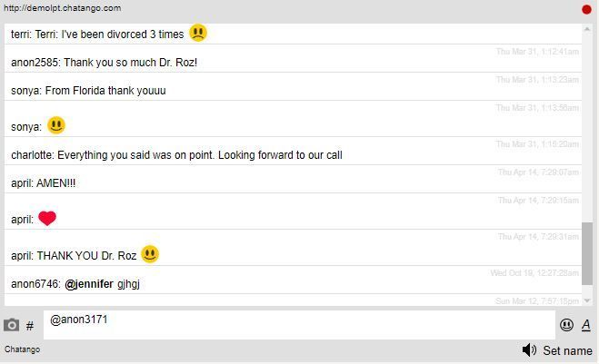Click the @jennifer mention
Screen dimensions: 599x364
pyautogui.click(x=89, y=284)
